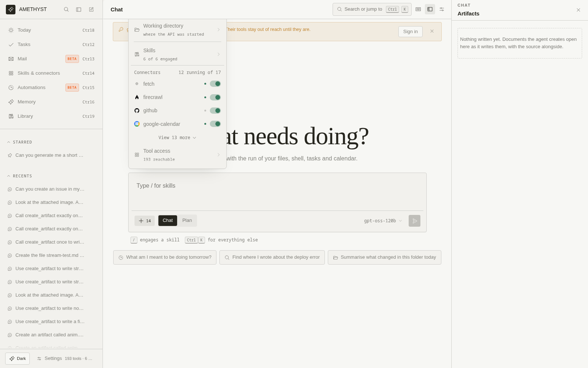Open Mail in sidebar

point(51,59)
